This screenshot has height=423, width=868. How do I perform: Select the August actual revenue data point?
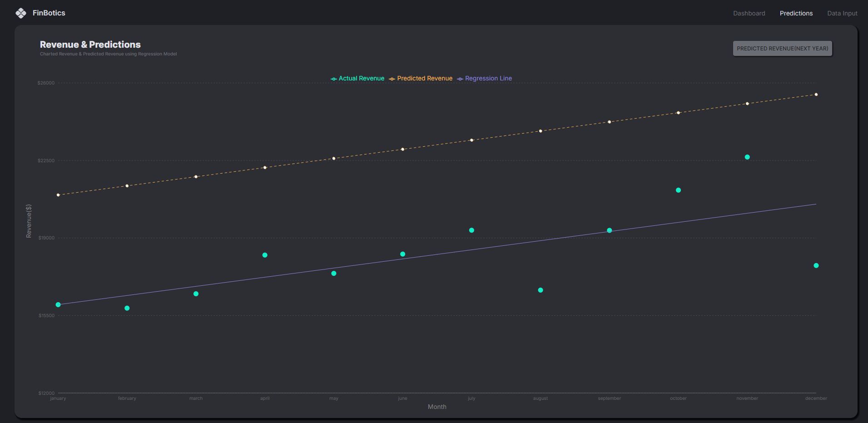tap(541, 290)
